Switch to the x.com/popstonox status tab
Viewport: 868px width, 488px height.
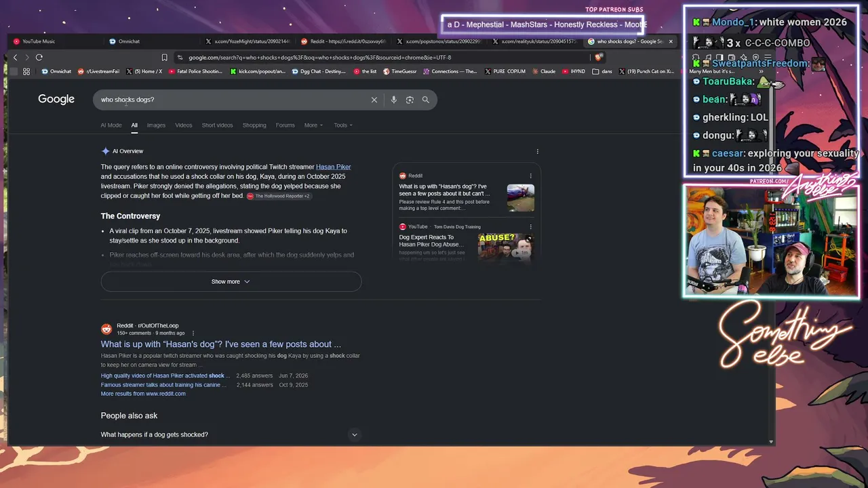coord(439,41)
